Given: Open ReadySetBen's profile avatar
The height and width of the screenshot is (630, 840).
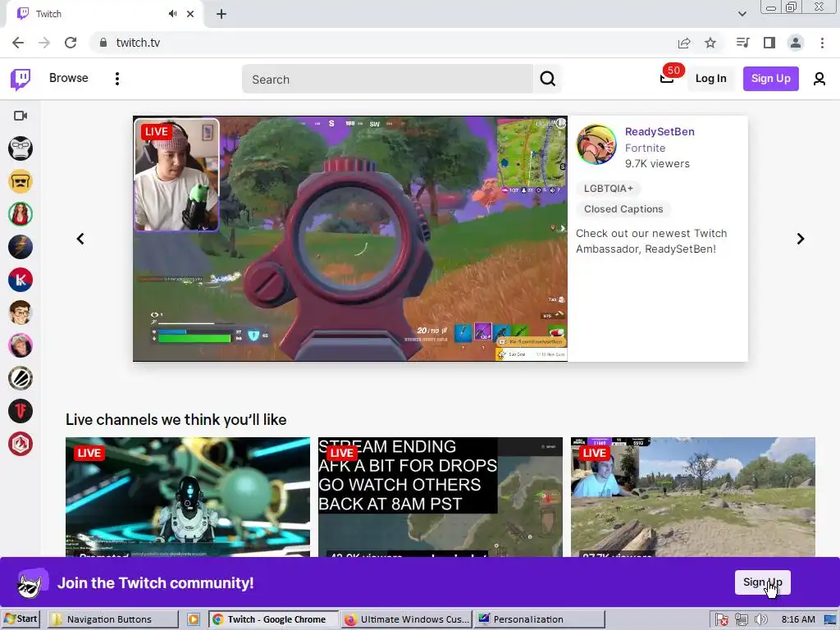Looking at the screenshot, I should 596,144.
